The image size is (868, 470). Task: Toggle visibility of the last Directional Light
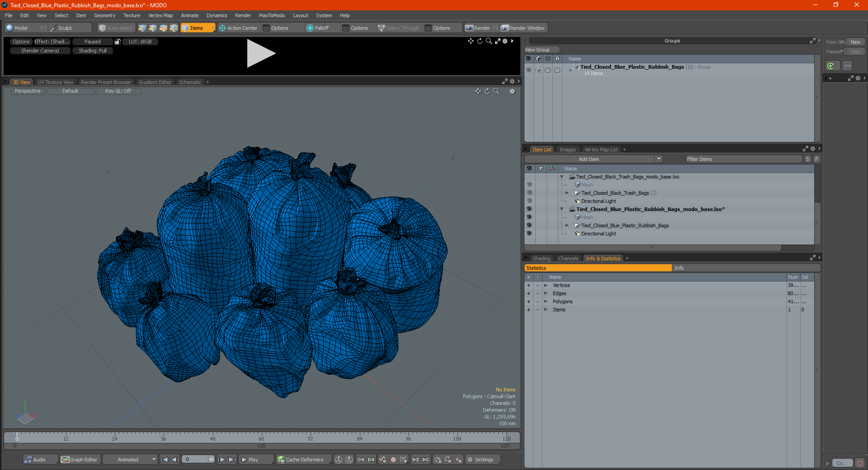(529, 234)
